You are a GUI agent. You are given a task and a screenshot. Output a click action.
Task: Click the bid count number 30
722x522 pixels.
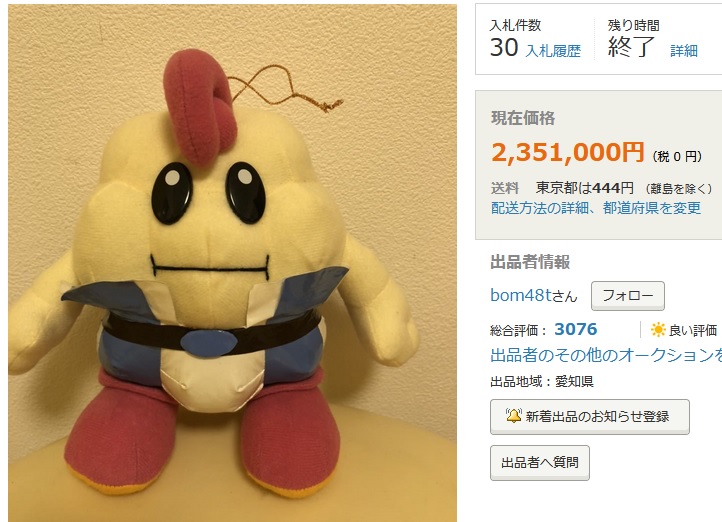coord(504,47)
